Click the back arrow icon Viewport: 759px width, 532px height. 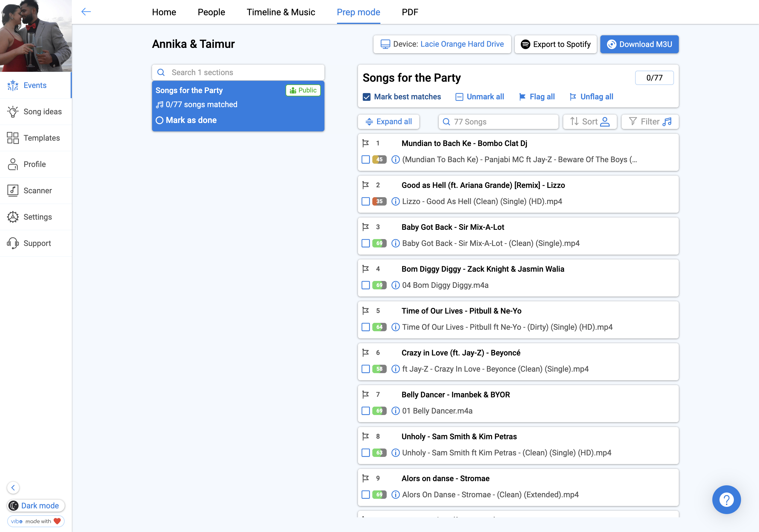click(x=86, y=12)
